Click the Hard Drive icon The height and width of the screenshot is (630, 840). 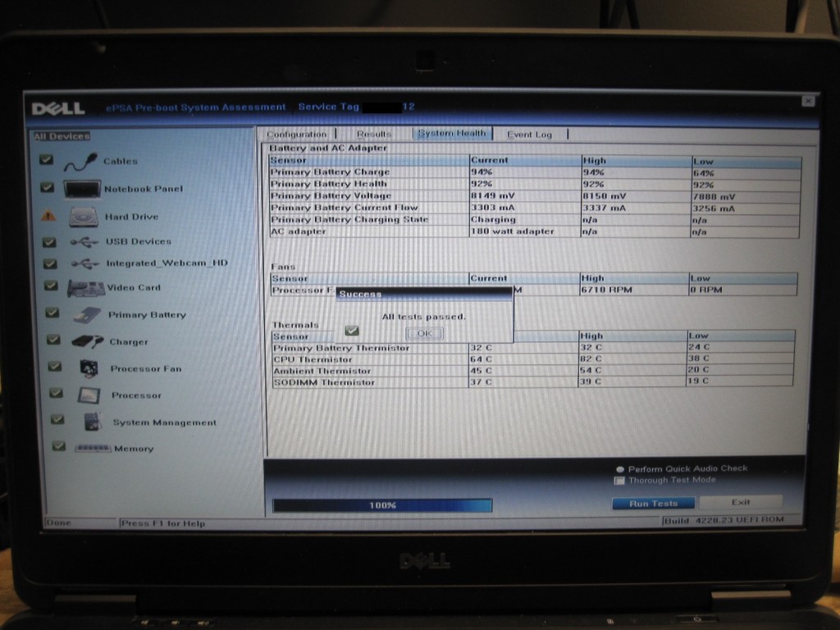83,217
